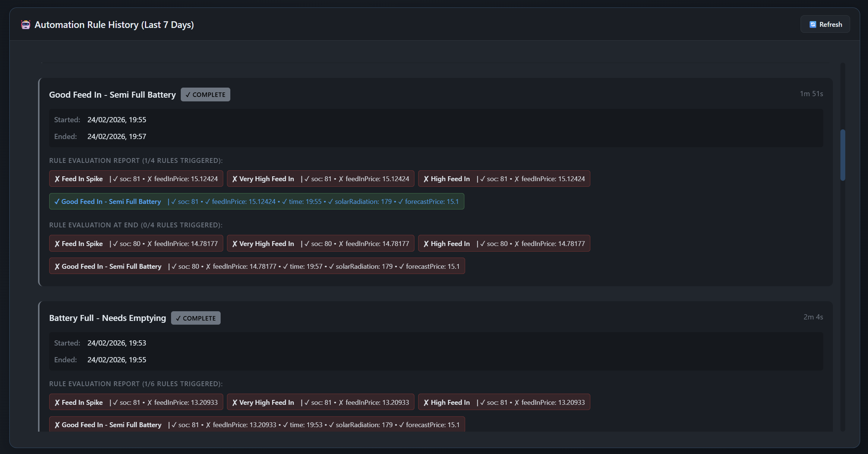Click the checkmark icon on the first COMPLETE badge
Image resolution: width=868 pixels, height=454 pixels.
[188, 94]
